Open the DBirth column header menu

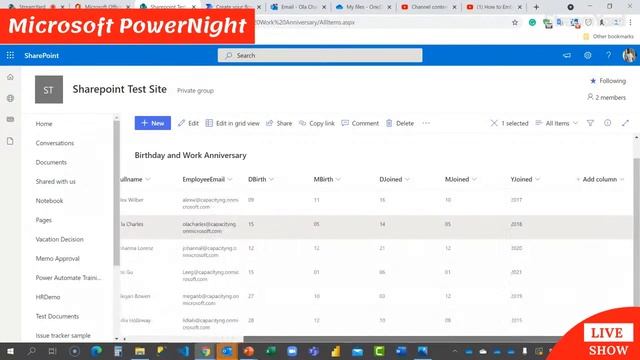click(x=261, y=179)
